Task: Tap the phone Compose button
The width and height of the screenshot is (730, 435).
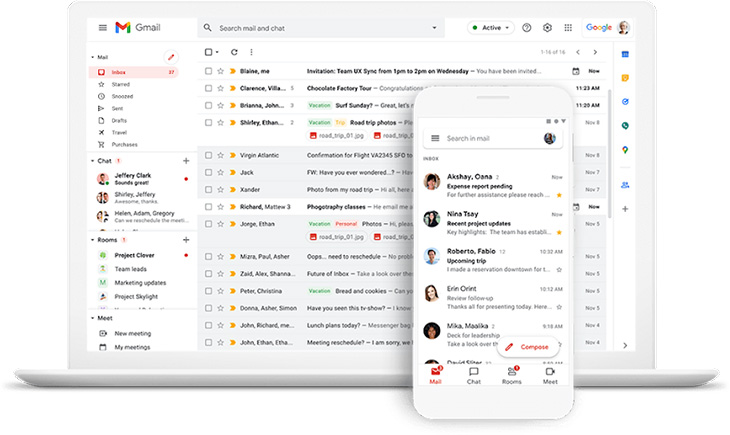Action: click(528, 347)
